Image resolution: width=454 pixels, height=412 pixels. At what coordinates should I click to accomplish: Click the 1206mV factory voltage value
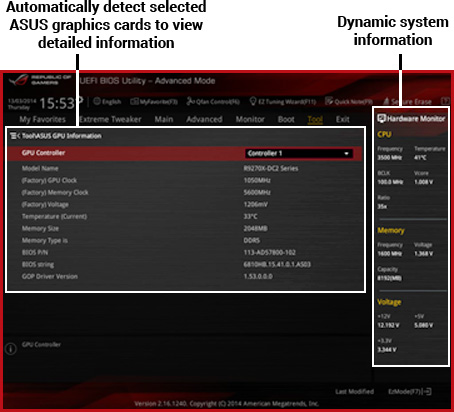[256, 204]
